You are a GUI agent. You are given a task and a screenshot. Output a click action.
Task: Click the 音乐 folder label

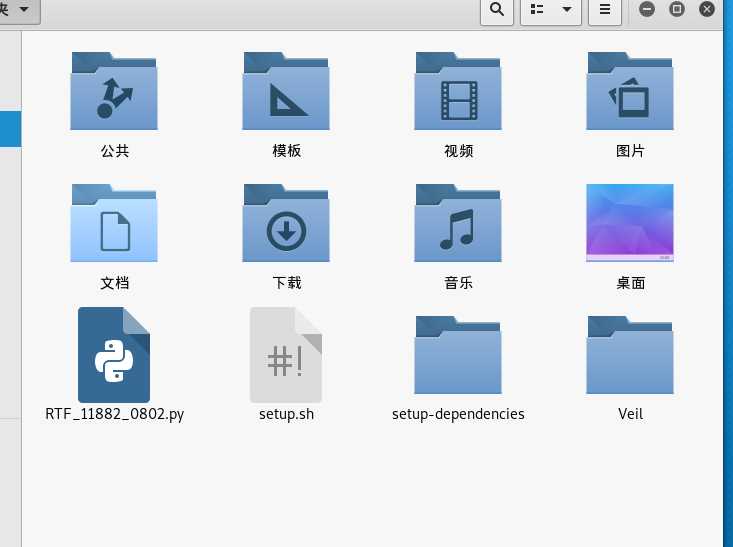click(x=459, y=283)
